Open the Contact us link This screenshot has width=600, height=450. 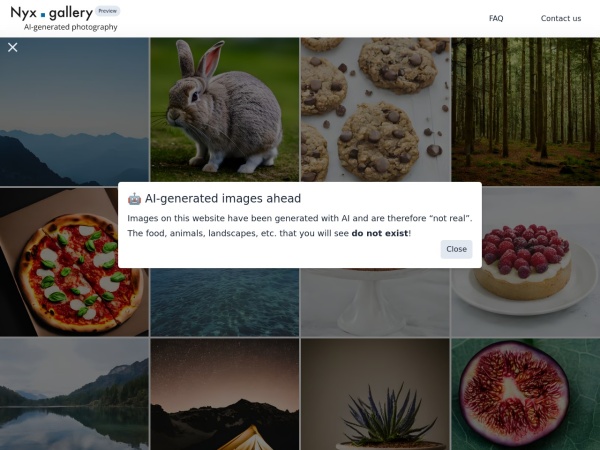coord(561,18)
